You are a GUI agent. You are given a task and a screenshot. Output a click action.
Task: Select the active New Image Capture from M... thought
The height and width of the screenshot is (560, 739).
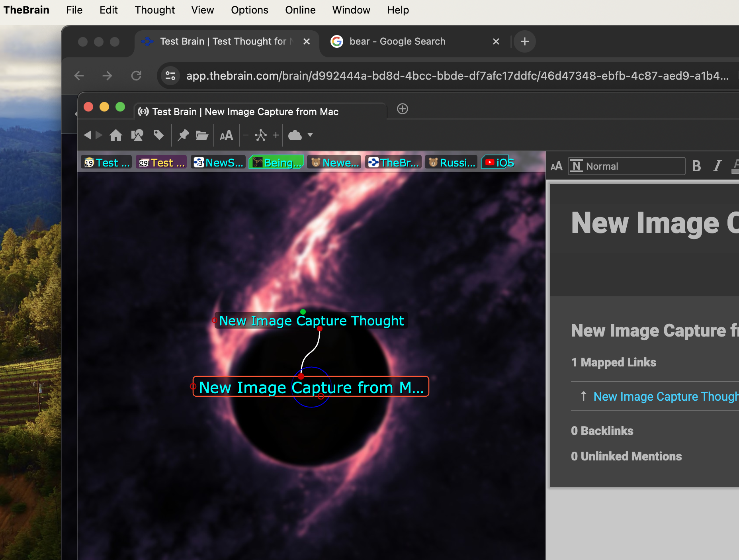[311, 387]
